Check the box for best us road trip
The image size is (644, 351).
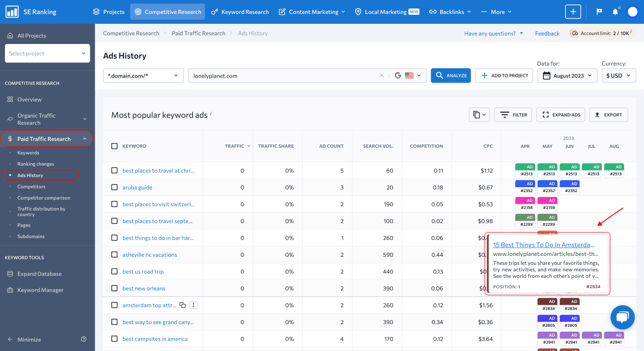pyautogui.click(x=115, y=272)
